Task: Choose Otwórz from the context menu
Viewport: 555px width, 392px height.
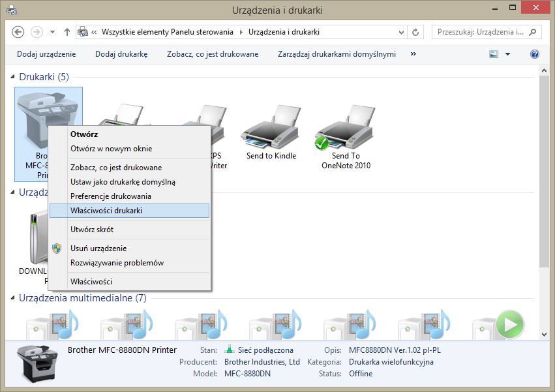Action: 130,134
